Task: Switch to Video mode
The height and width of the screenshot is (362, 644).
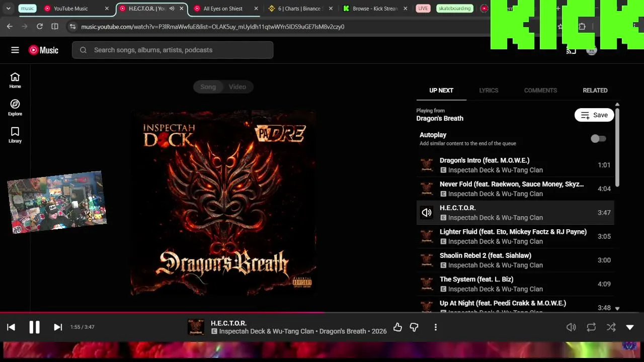Action: coord(237,87)
